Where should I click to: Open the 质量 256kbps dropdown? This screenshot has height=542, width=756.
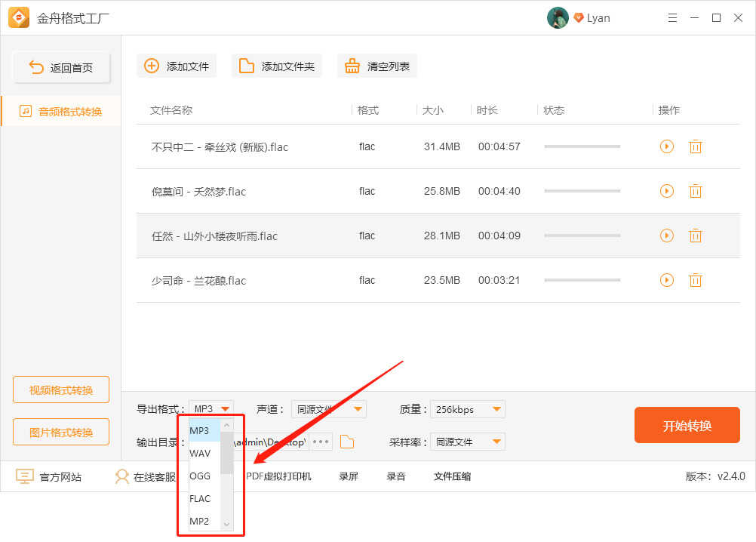tap(468, 409)
